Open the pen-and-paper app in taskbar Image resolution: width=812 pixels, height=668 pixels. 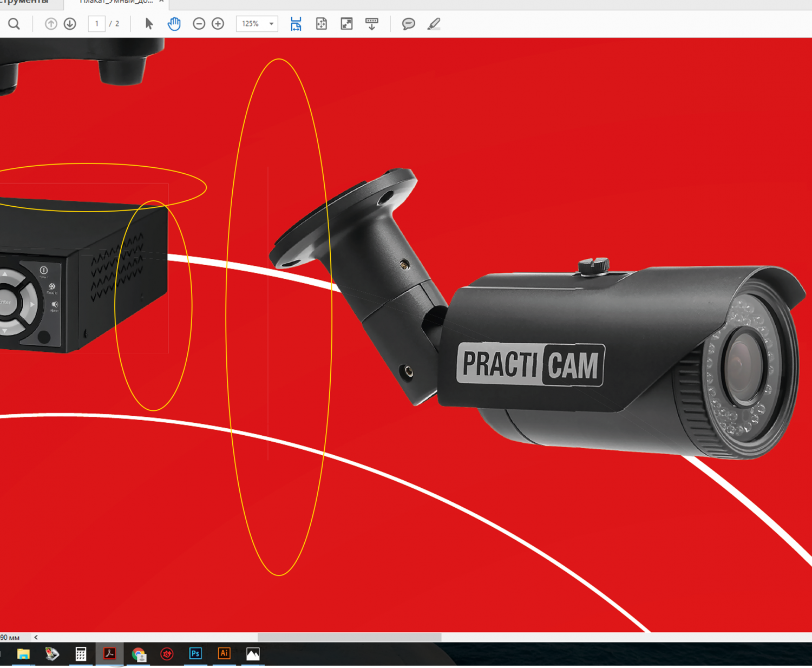click(52, 654)
